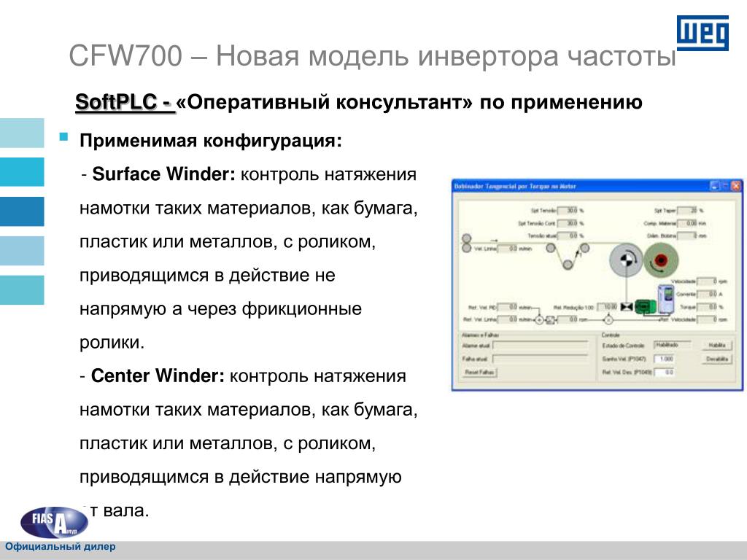Screen dimensions: 747x560
Task: Click 'Применимая конфигурация:' bullet text
Action: tap(211, 141)
